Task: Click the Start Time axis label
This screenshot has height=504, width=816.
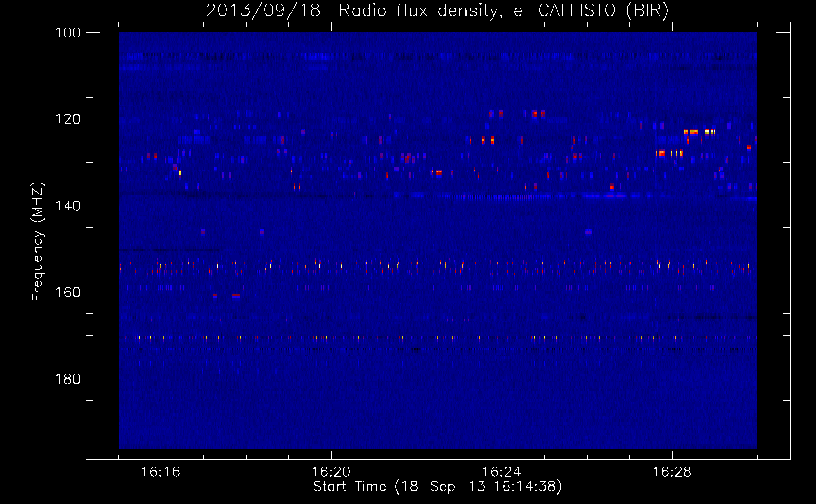Action: point(437,487)
